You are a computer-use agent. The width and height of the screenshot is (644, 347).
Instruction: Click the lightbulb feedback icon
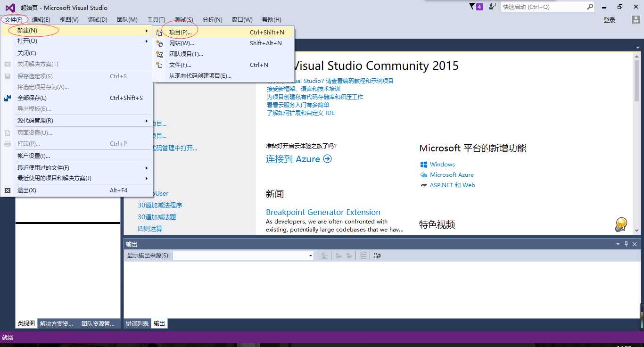click(621, 224)
